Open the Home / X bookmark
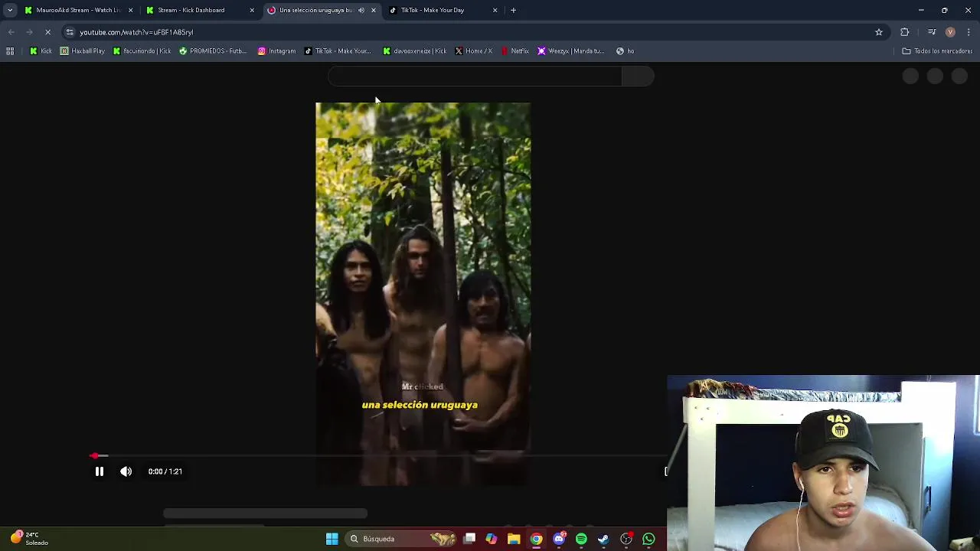Image resolution: width=980 pixels, height=551 pixels. tap(474, 51)
